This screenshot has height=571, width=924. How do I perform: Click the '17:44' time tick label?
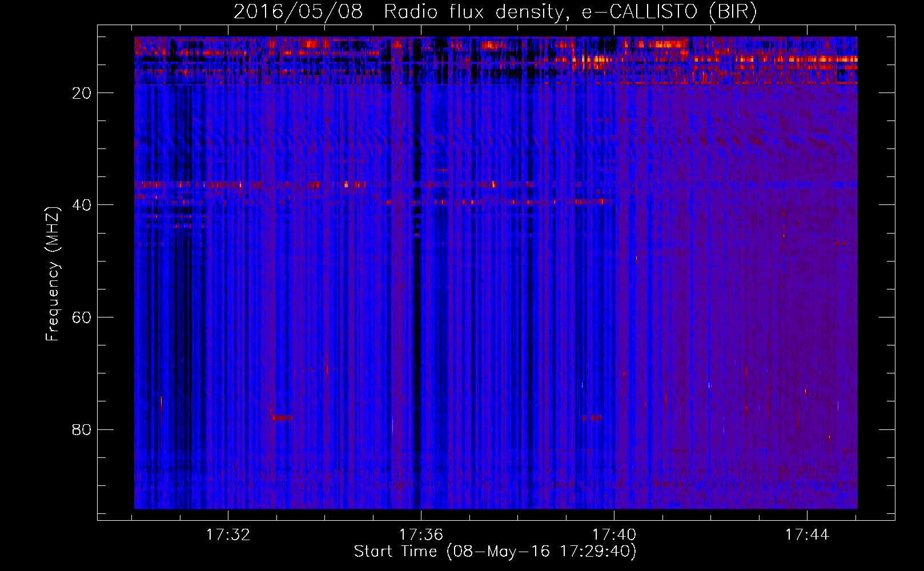click(807, 535)
